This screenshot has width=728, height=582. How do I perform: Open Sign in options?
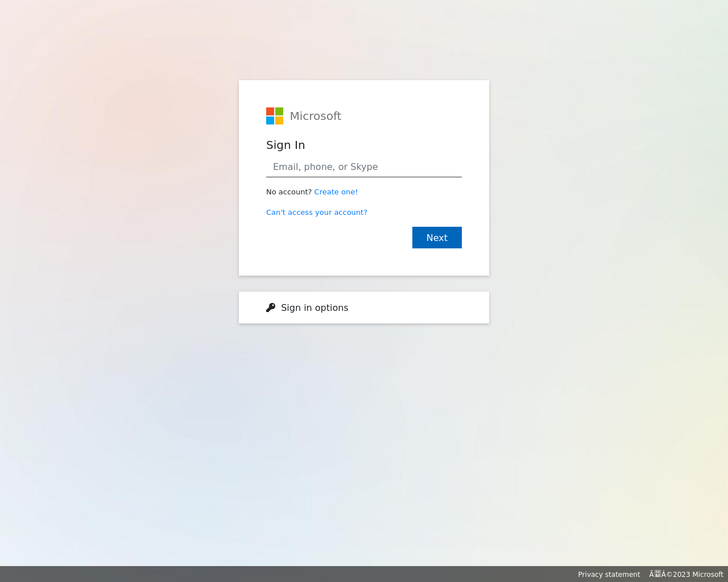point(364,307)
